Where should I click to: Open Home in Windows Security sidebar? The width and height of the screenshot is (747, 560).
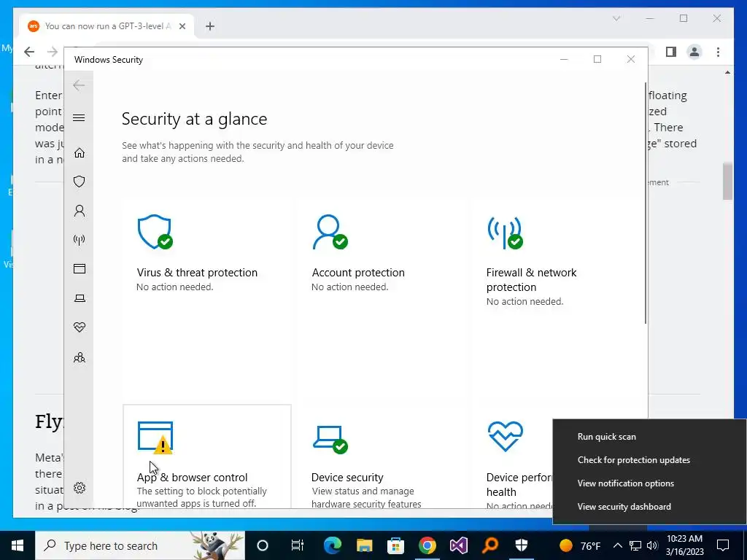pyautogui.click(x=79, y=153)
